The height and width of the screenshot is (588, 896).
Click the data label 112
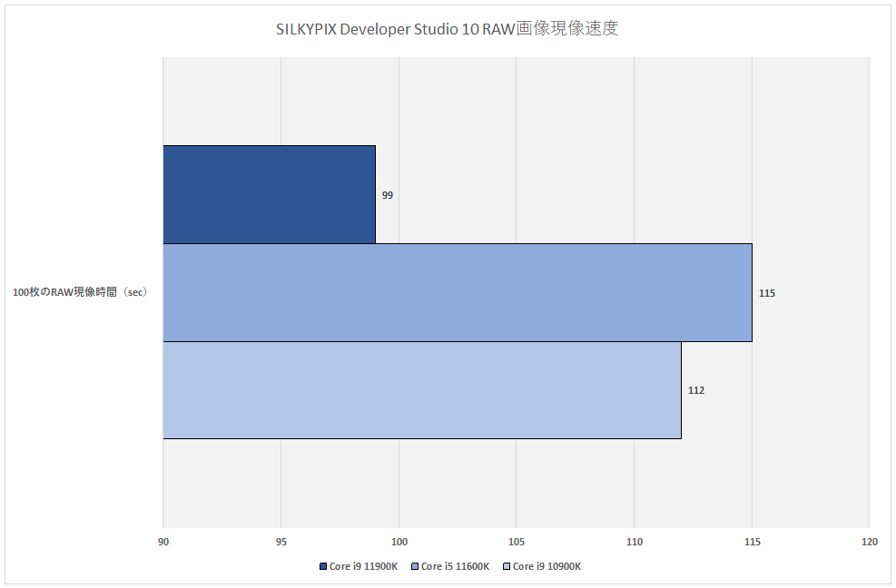pos(696,391)
